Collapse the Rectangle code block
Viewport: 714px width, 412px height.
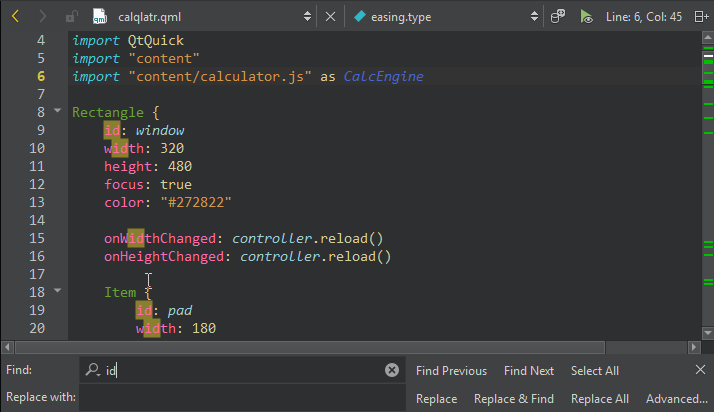point(58,112)
